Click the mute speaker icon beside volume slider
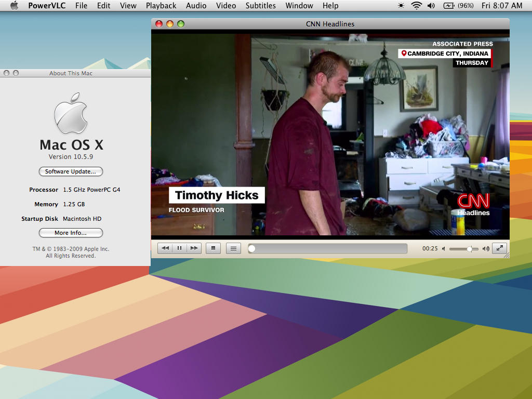 click(x=444, y=249)
